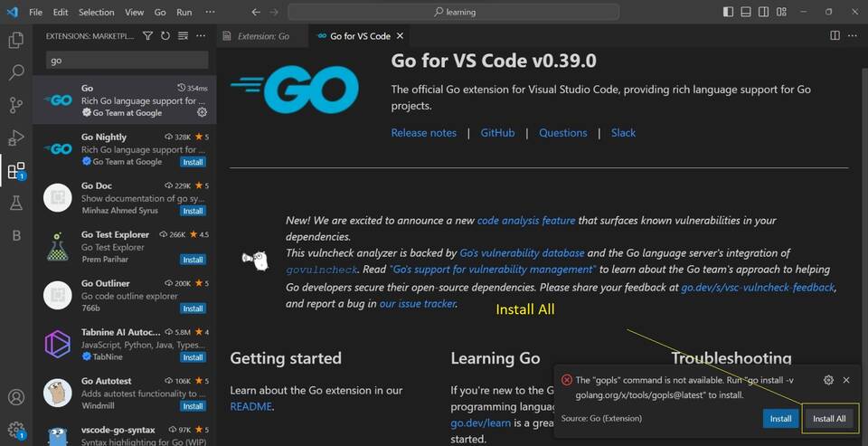Viewport: 868px width, 446px height.
Task: Open editor more actions ellipsis
Action: point(854,36)
